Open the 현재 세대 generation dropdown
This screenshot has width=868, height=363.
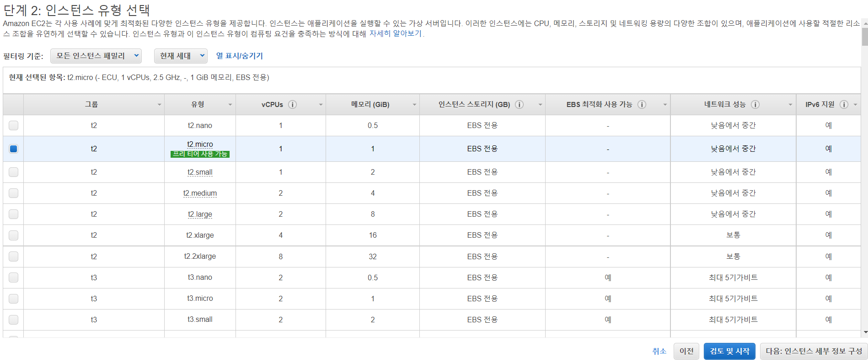click(x=181, y=56)
